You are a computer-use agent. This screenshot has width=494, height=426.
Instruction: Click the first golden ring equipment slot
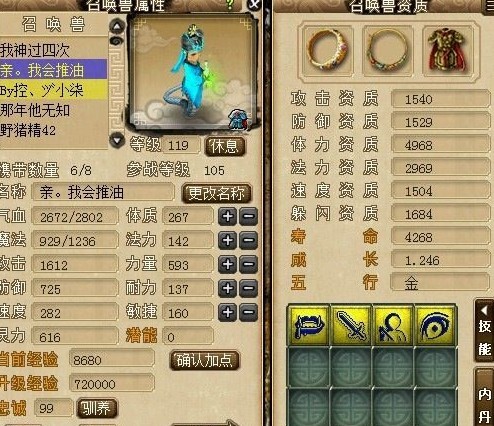coord(328,50)
